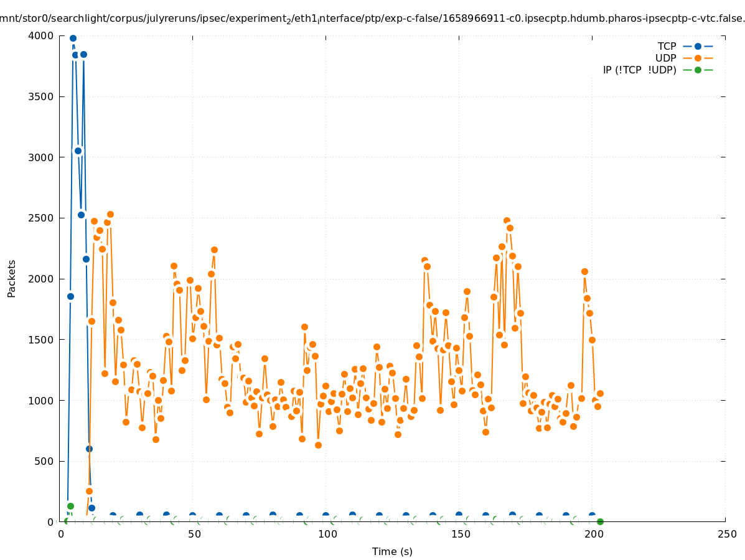Image resolution: width=745 pixels, height=560 pixels.
Task: Click the 500 tick on the y-axis
Action: click(x=44, y=461)
